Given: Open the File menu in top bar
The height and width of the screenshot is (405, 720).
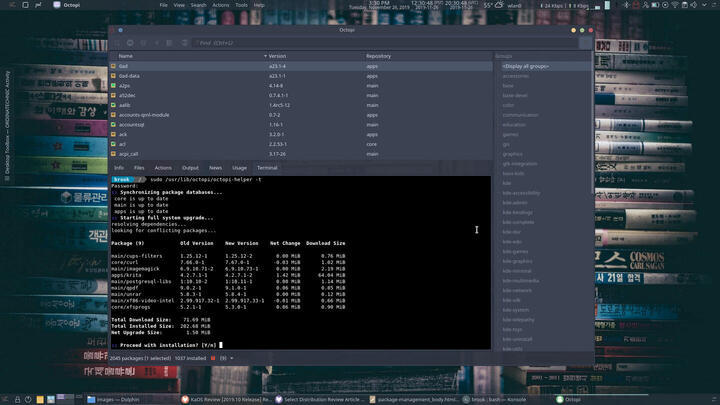Looking at the screenshot, I should (x=163, y=5).
